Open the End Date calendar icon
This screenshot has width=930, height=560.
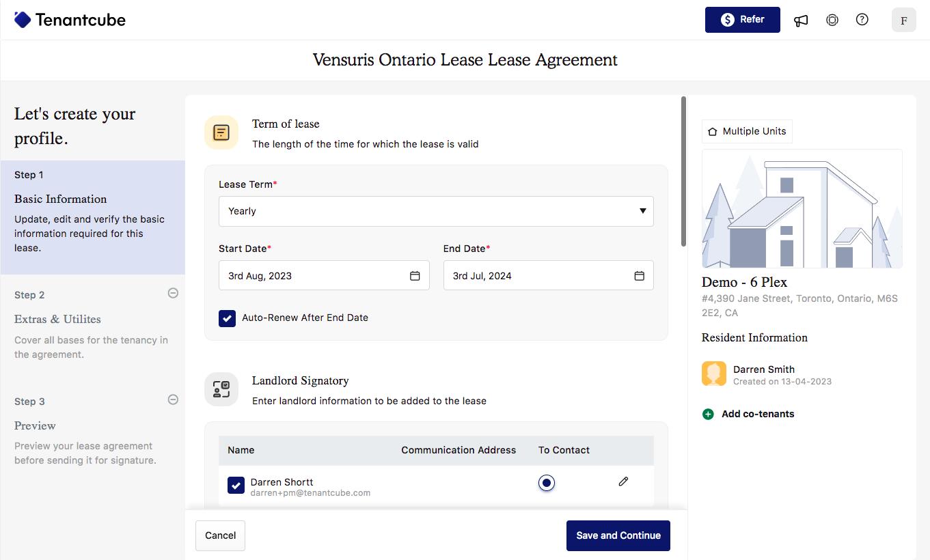[x=640, y=276]
